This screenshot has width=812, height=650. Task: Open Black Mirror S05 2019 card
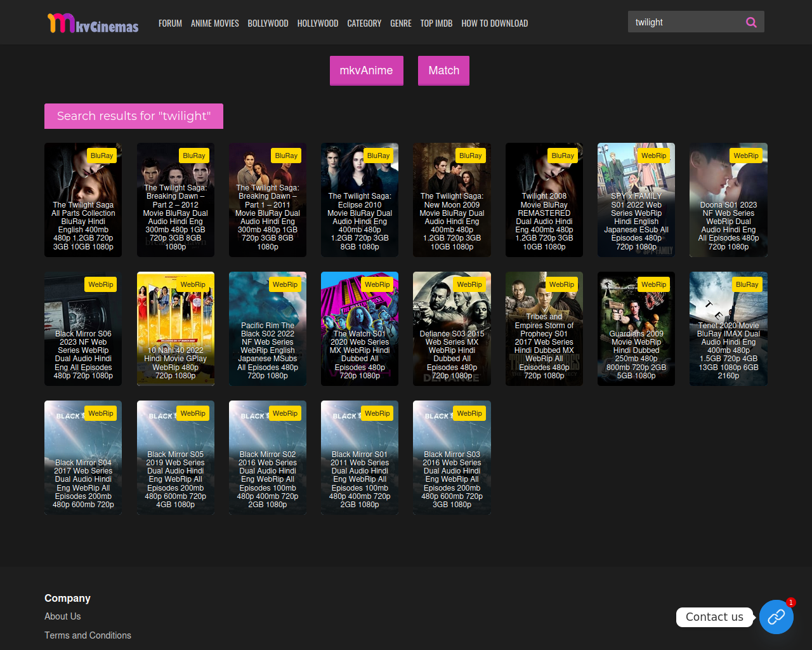(x=176, y=458)
